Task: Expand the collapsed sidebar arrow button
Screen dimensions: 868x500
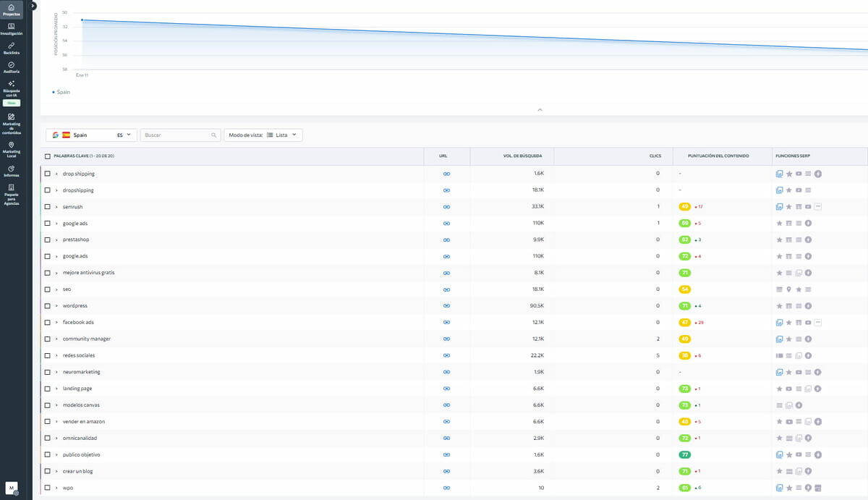Action: tap(33, 6)
